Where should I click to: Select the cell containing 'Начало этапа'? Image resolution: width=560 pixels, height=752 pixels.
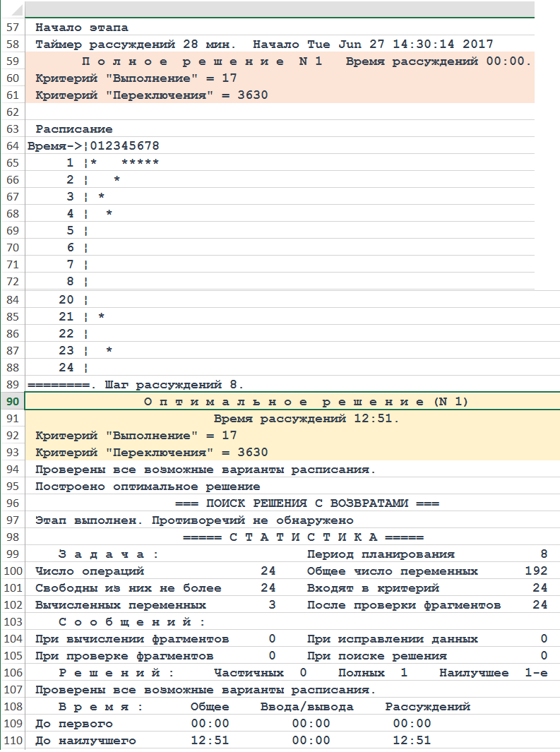(x=82, y=28)
